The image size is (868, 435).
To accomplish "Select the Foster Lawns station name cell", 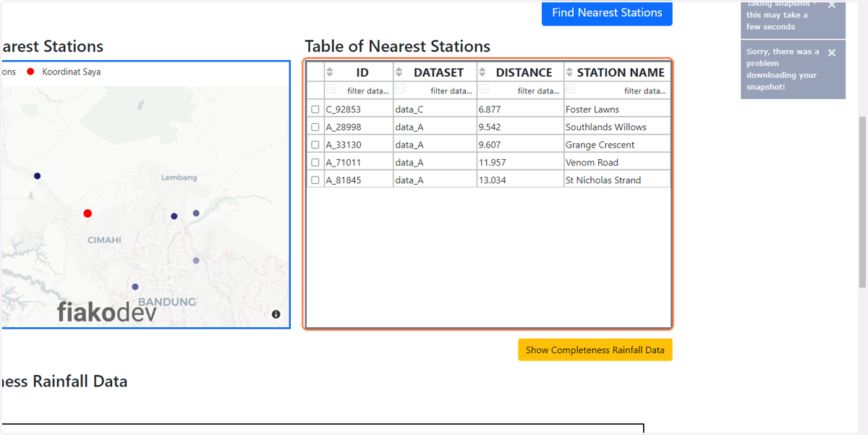I will [x=617, y=109].
